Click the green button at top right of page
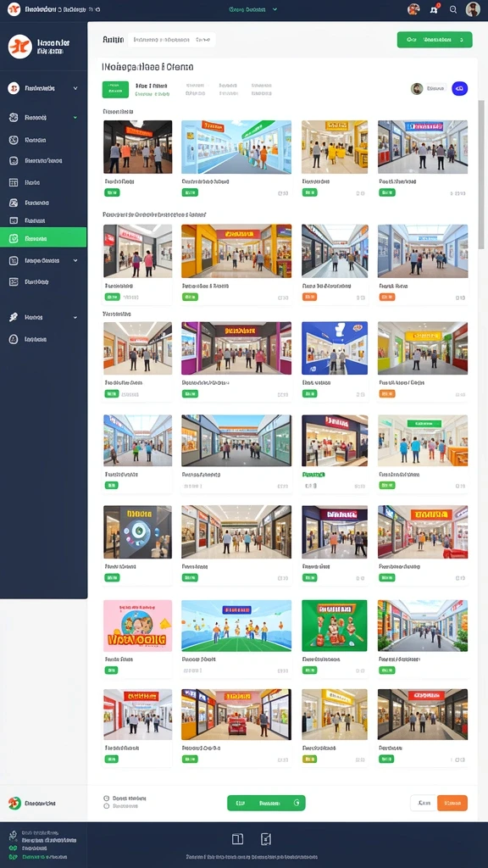 (x=435, y=39)
